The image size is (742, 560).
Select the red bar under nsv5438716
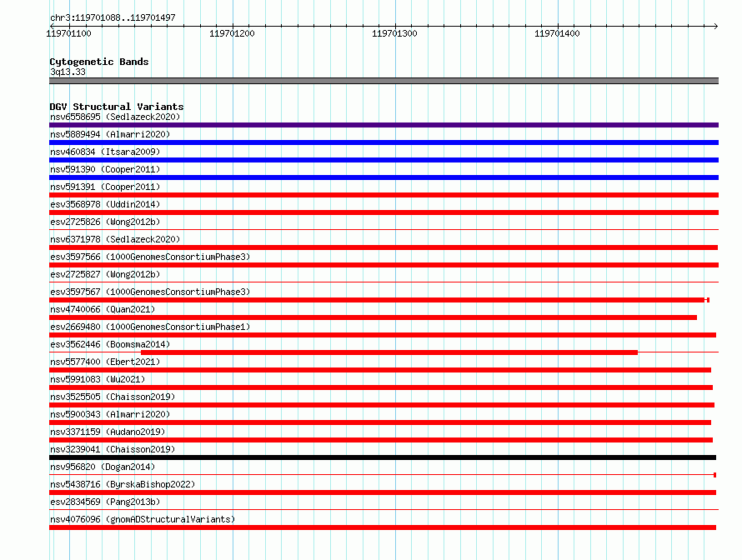[x=383, y=492]
